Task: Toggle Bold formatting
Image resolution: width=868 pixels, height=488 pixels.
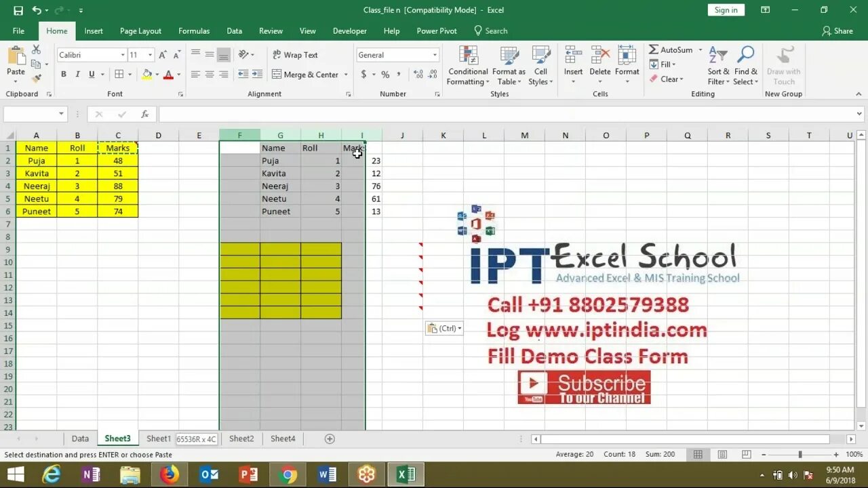Action: (64, 75)
